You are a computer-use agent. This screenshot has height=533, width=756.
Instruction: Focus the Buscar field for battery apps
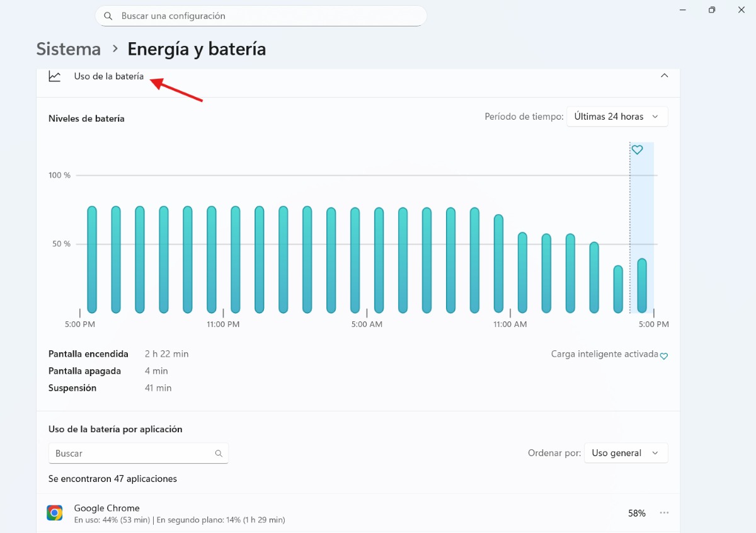tap(132, 453)
